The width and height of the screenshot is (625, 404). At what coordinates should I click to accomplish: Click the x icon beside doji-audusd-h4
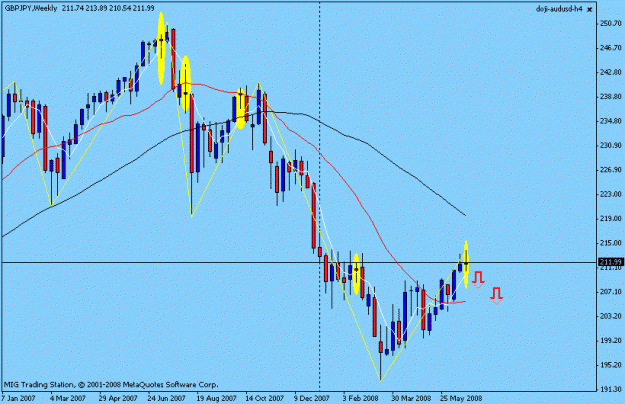tap(590, 10)
